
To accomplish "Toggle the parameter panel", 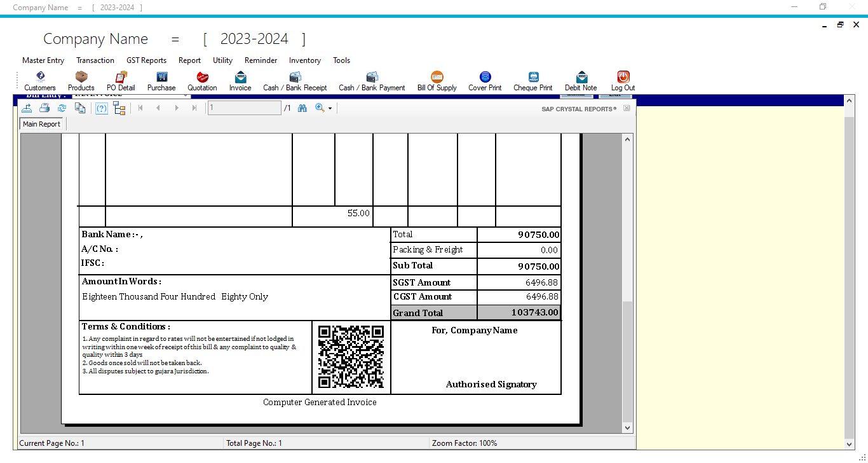I will (x=101, y=107).
